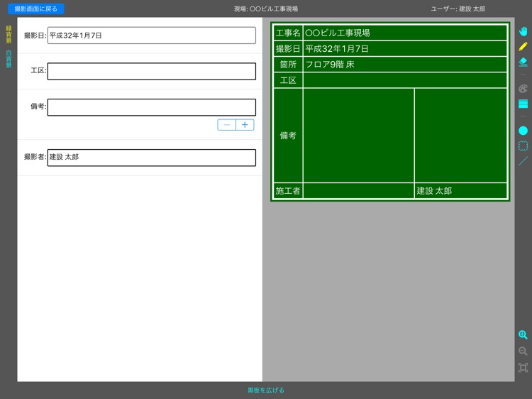
Task: Zoom in on the blackboard
Action: [x=523, y=335]
